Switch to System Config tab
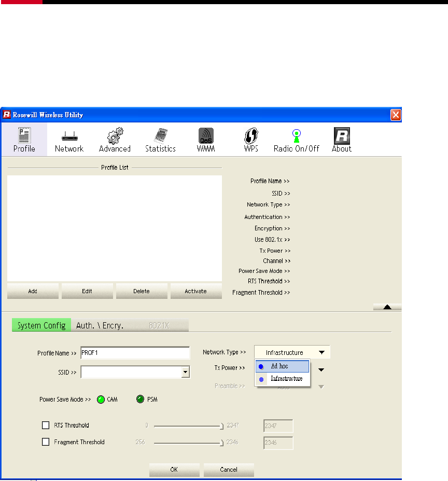Viewport: 448px width, 481px height. (41, 325)
